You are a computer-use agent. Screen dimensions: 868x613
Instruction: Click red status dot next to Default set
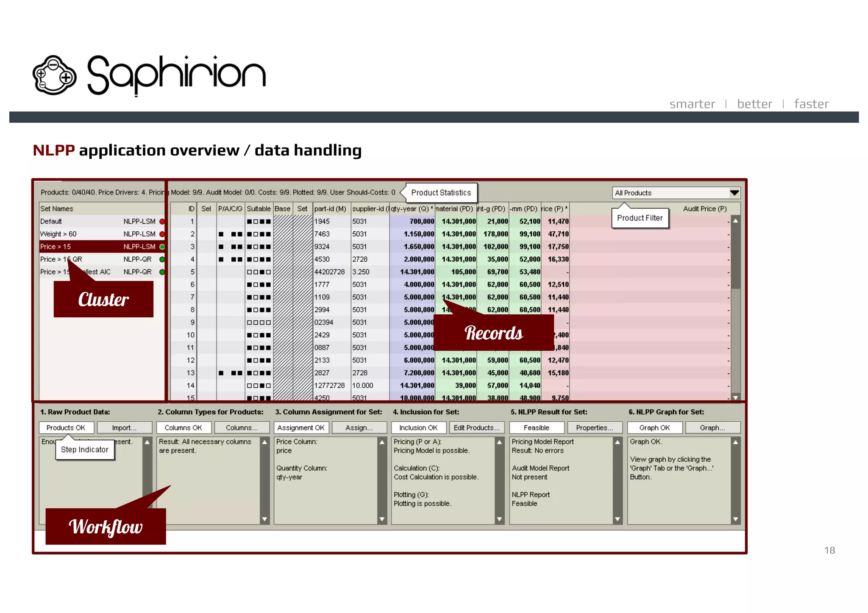[x=162, y=222]
